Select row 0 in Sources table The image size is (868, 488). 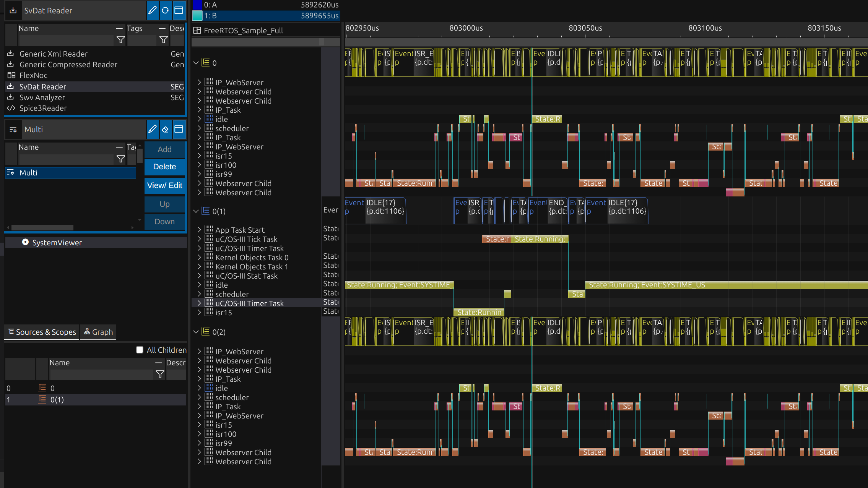coord(96,388)
